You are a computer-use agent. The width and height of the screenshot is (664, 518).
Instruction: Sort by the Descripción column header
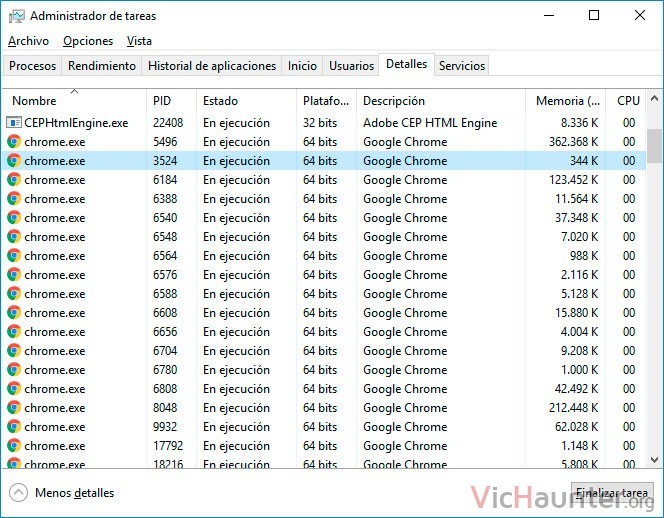pyautogui.click(x=441, y=101)
